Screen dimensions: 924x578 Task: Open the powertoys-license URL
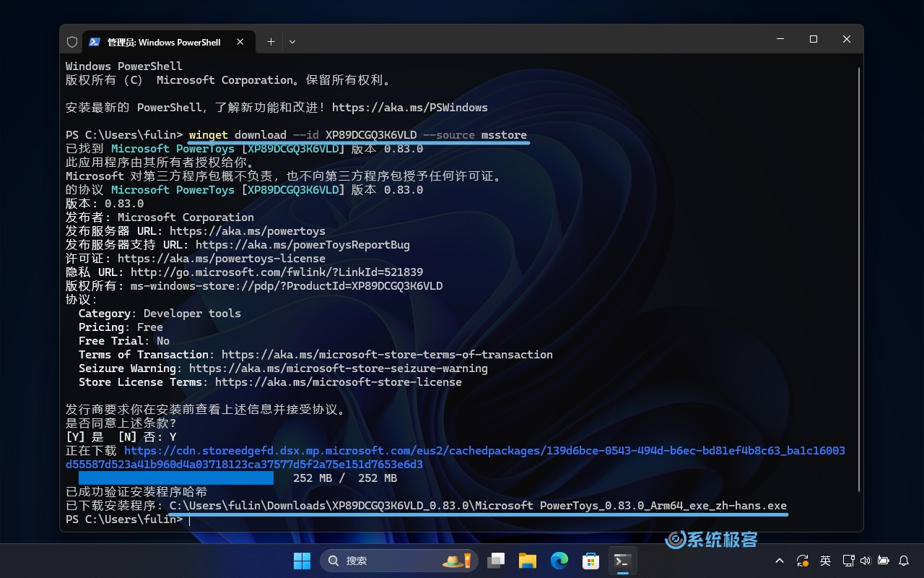coord(222,259)
